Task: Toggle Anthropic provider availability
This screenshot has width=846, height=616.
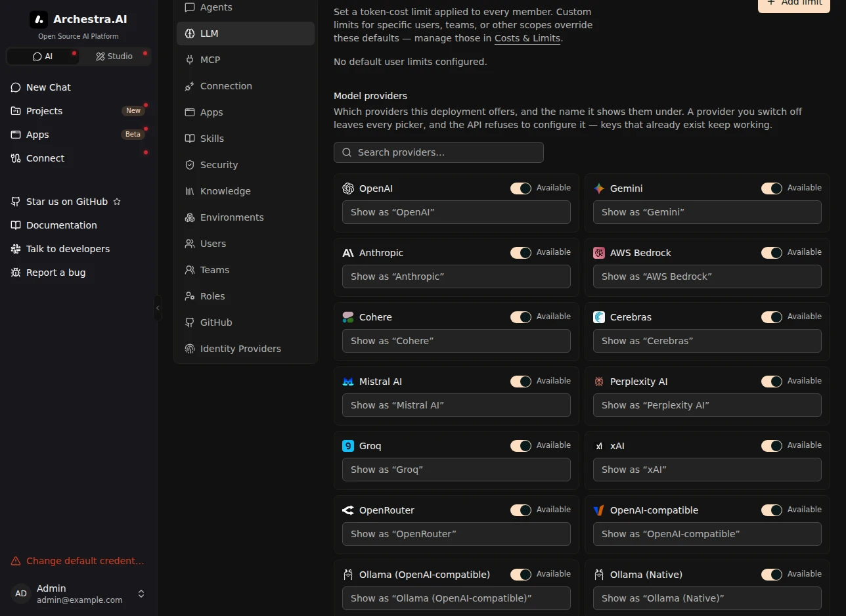Action: (x=521, y=253)
